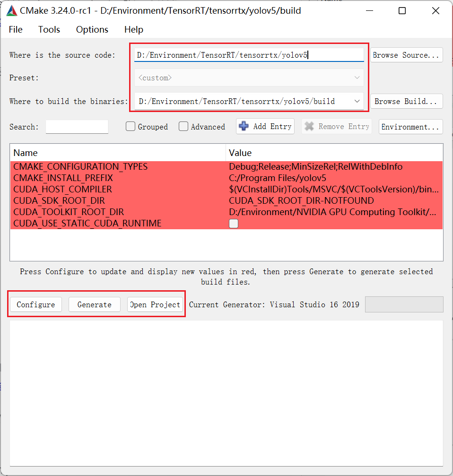Click in the source code path field
Screen dimensions: 453x476
click(x=249, y=55)
